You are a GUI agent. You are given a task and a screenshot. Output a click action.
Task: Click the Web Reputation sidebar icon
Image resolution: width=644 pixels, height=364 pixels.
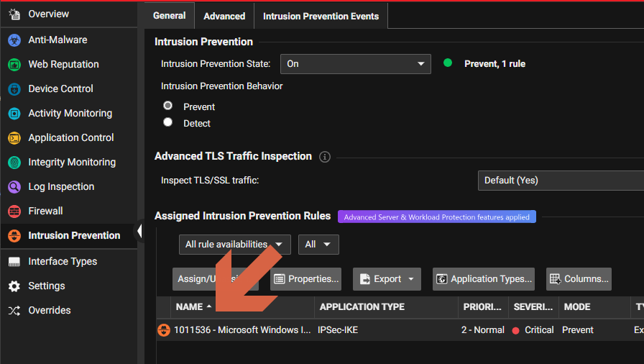point(14,65)
